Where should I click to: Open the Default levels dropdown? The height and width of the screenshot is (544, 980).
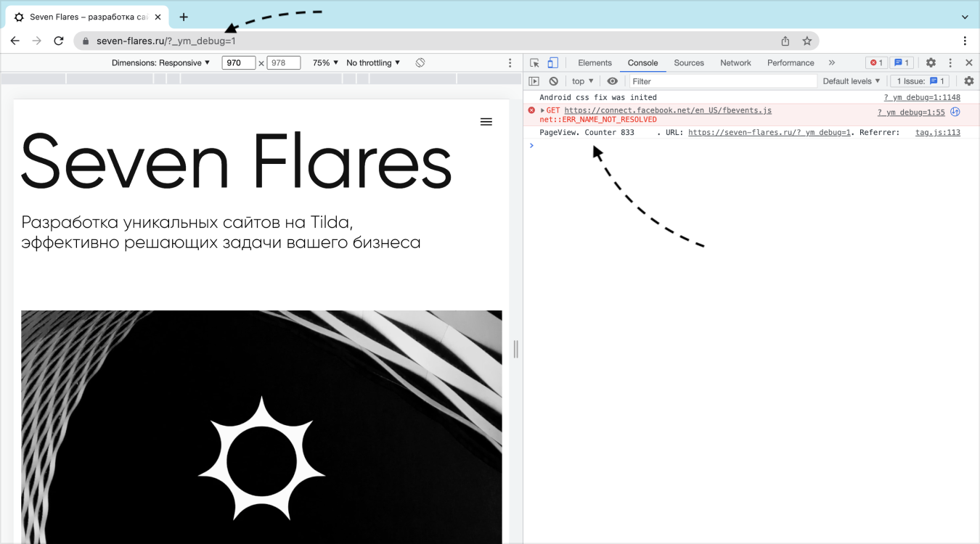[x=852, y=81]
